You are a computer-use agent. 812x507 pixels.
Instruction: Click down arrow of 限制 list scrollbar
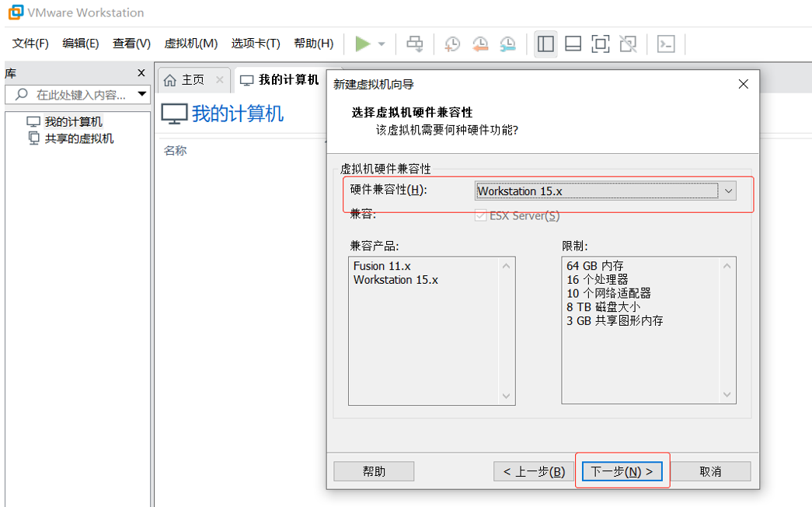pyautogui.click(x=727, y=395)
